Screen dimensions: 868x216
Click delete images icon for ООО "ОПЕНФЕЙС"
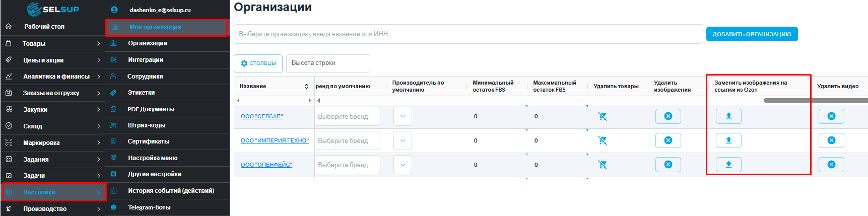pyautogui.click(x=668, y=165)
